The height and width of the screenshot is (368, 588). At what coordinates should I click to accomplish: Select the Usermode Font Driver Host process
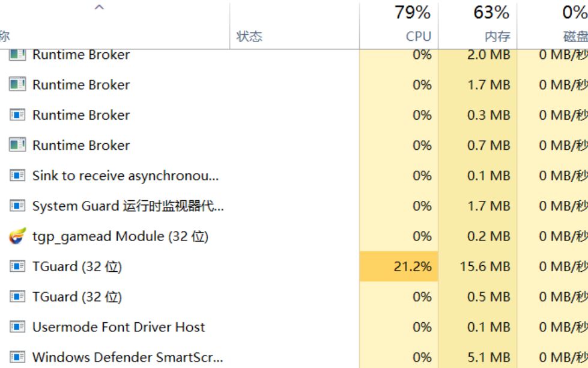pos(118,327)
